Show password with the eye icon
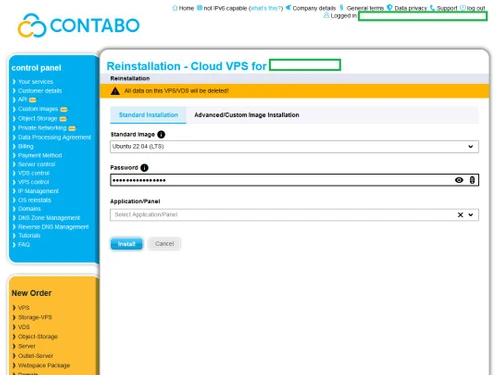The image size is (500, 375). point(459,180)
